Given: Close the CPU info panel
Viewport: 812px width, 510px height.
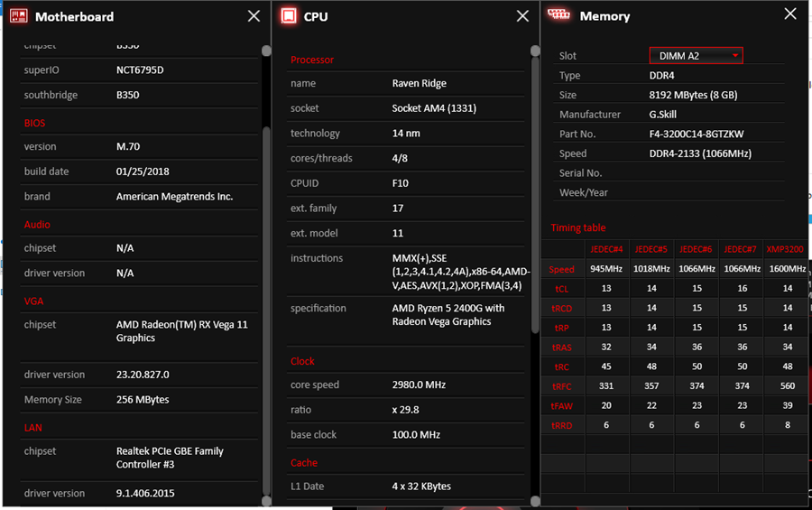Looking at the screenshot, I should point(522,16).
